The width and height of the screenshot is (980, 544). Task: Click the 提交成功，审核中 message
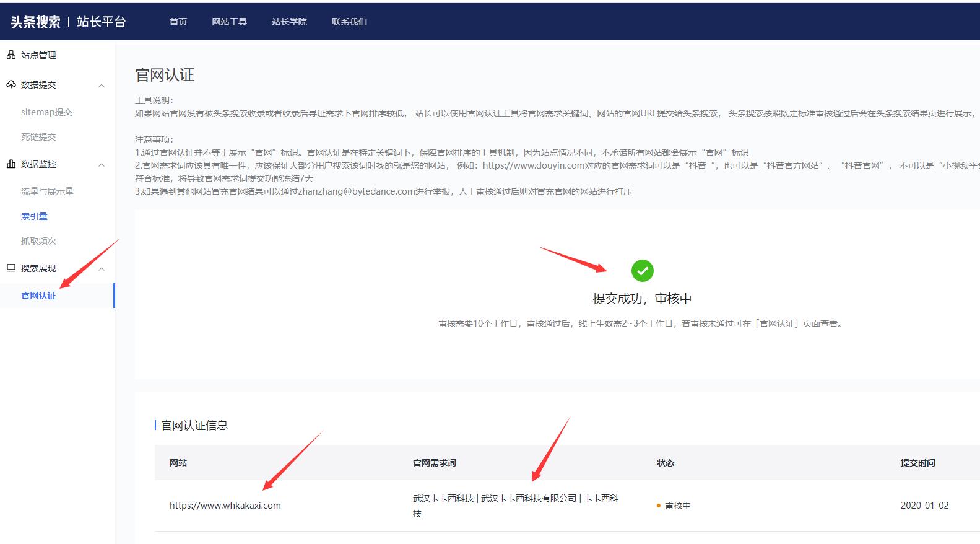coord(642,299)
